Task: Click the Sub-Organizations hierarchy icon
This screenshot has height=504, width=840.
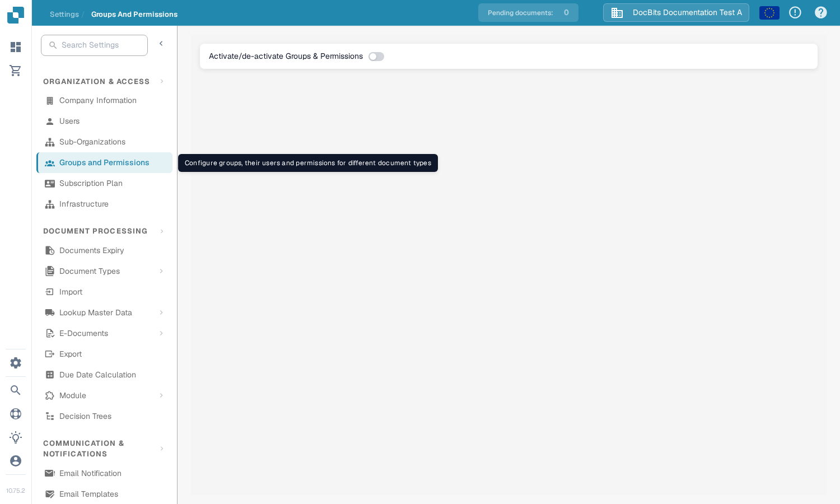Action: coord(50,142)
